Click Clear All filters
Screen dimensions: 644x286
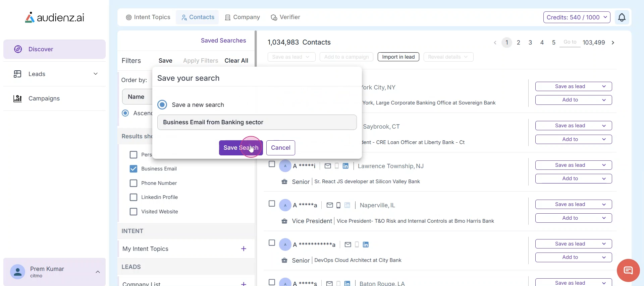click(x=236, y=61)
